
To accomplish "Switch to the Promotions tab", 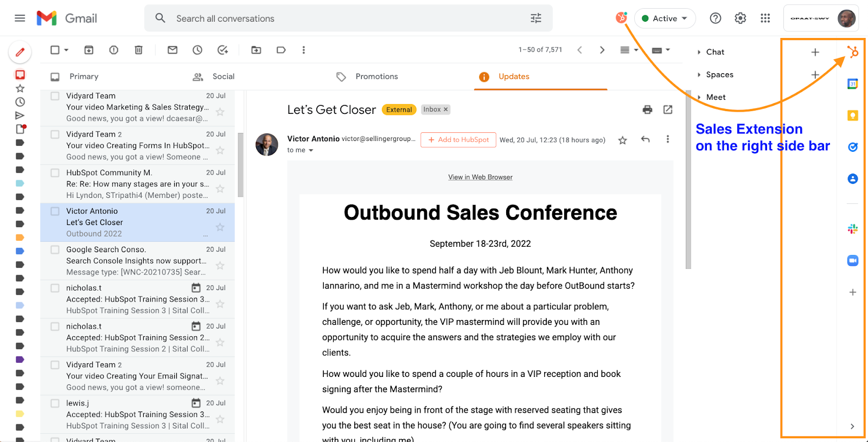I will coord(376,77).
